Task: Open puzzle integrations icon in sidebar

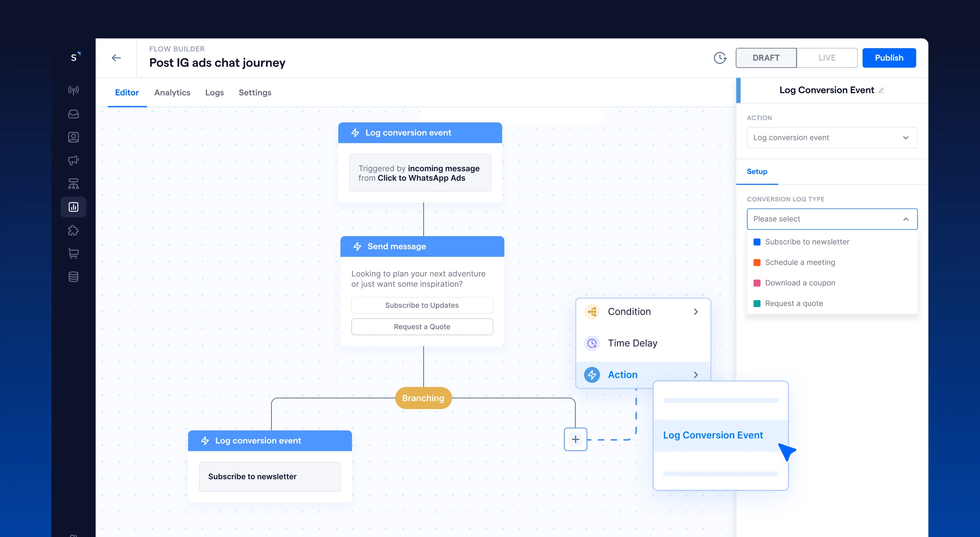Action: pos(73,231)
